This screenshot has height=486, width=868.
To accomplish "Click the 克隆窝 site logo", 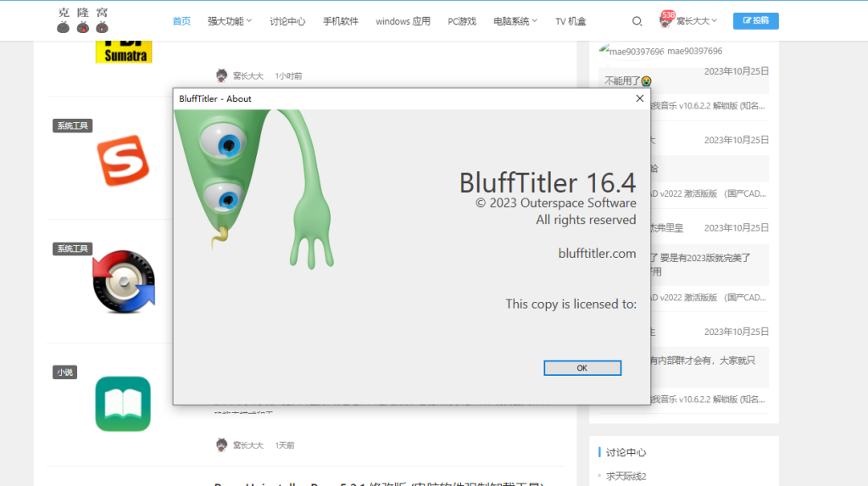I will [x=83, y=20].
